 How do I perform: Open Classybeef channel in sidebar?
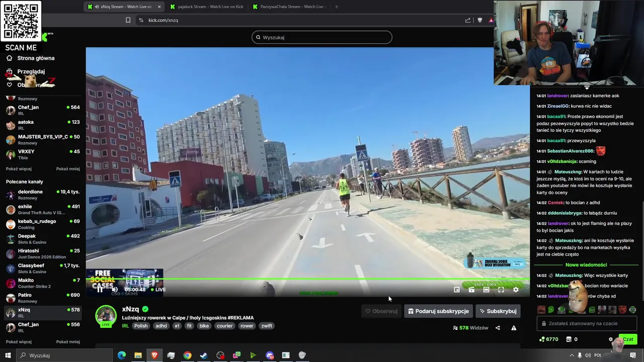coord(42,268)
